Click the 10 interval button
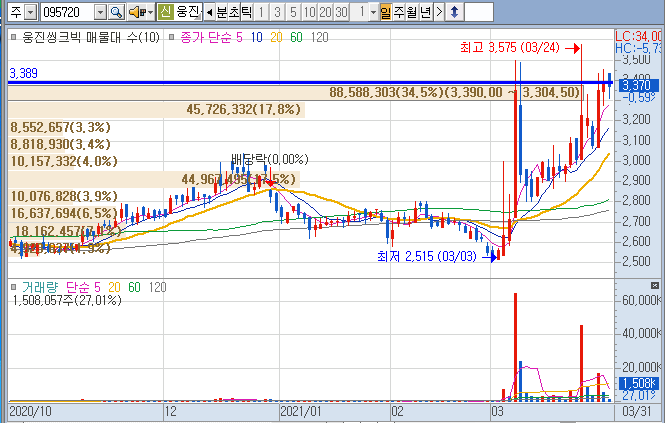 (309, 12)
